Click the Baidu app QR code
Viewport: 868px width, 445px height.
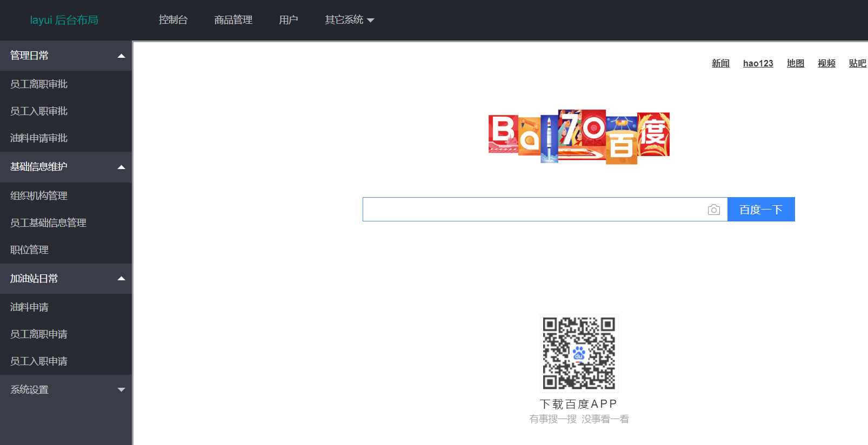(579, 353)
